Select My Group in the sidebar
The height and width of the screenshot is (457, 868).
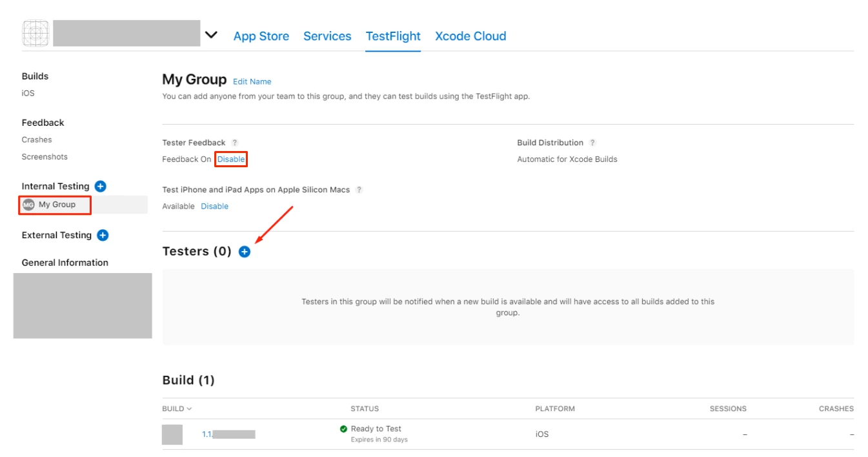(x=57, y=205)
